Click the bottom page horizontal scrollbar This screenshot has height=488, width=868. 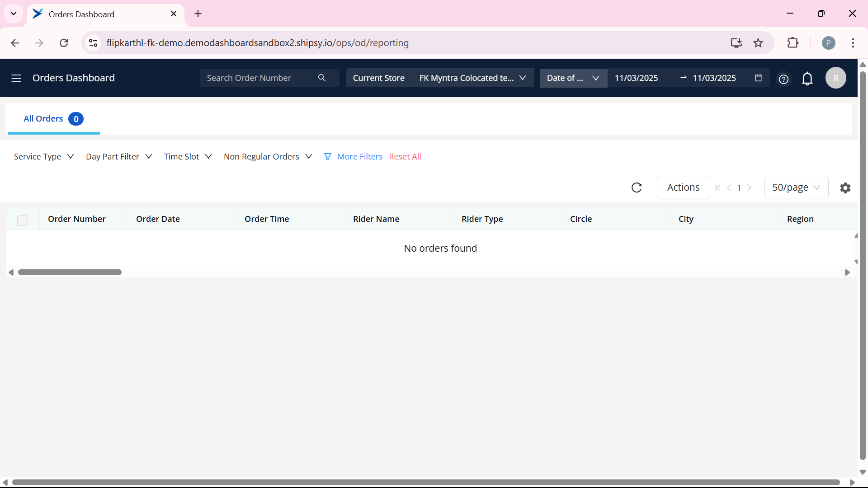426,482
